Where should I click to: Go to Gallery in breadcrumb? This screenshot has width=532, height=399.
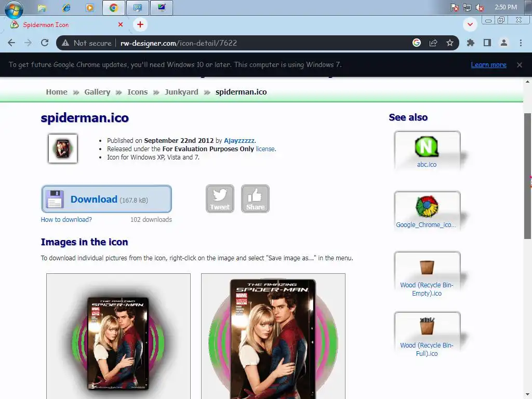97,92
